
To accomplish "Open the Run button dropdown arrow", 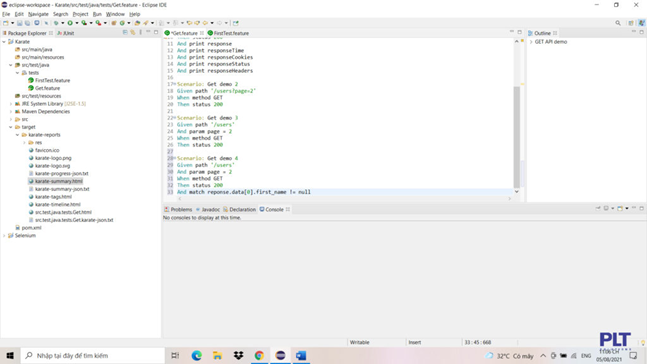I will click(x=77, y=23).
